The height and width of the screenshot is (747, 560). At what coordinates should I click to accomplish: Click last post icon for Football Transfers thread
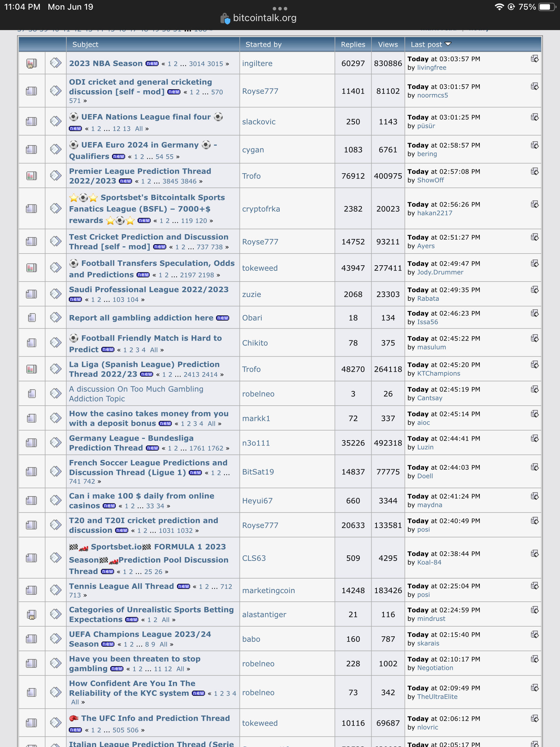(535, 264)
